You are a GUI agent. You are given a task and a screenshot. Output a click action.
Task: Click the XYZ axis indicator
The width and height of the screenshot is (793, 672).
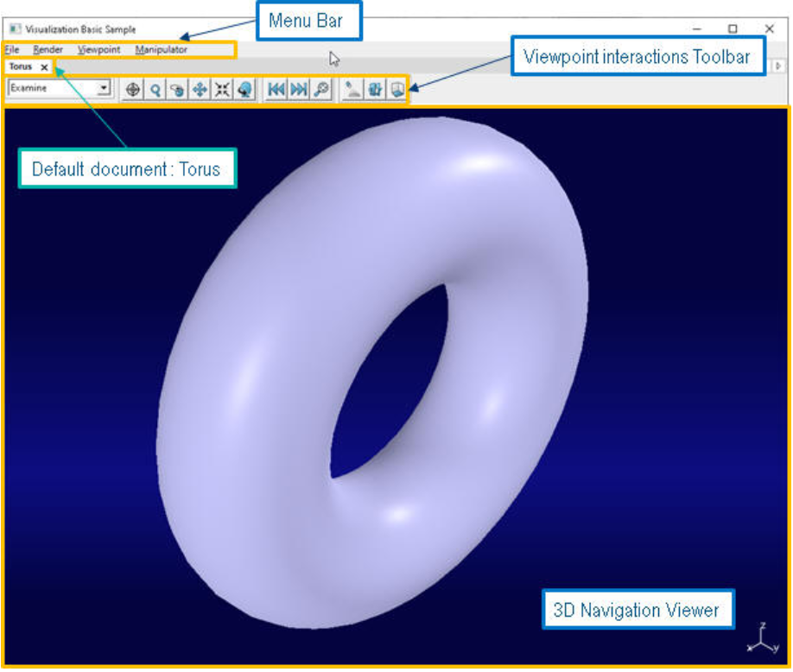[763, 639]
